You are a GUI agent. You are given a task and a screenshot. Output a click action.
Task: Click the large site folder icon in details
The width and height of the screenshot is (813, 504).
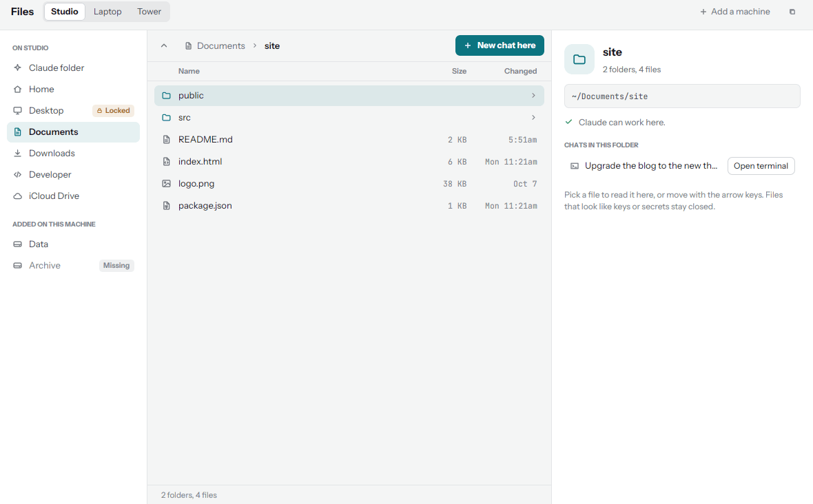click(579, 60)
